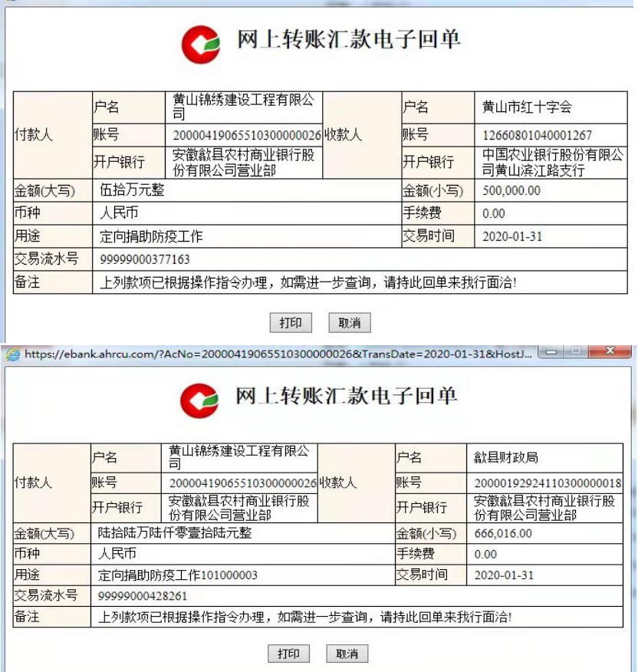The image size is (638, 672).
Task: Select payee account 20000192924110300000018
Action: (548, 483)
